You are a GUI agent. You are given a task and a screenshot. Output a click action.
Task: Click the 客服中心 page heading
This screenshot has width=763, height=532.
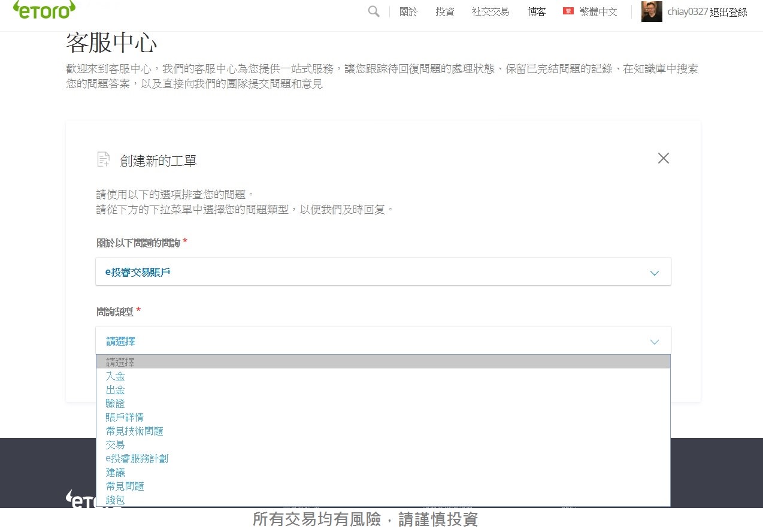(111, 44)
